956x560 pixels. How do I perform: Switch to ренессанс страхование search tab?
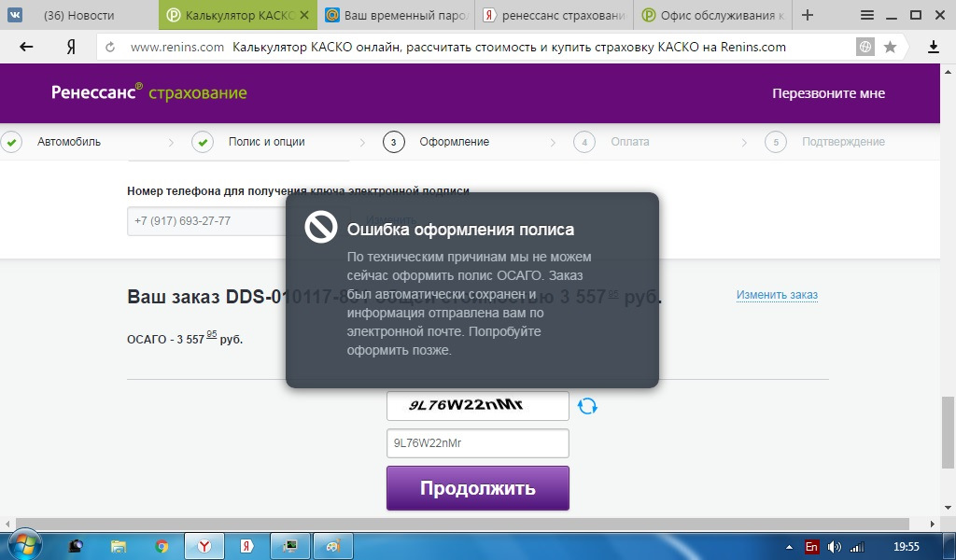(555, 15)
